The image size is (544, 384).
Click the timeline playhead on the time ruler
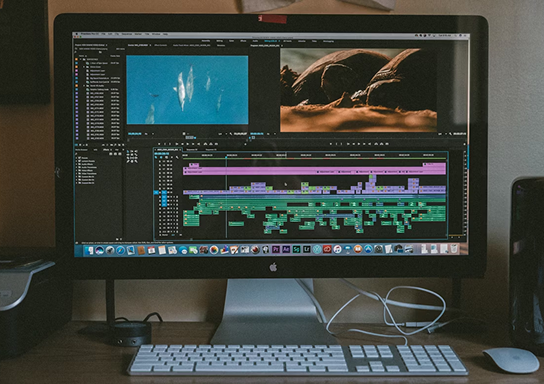226,158
